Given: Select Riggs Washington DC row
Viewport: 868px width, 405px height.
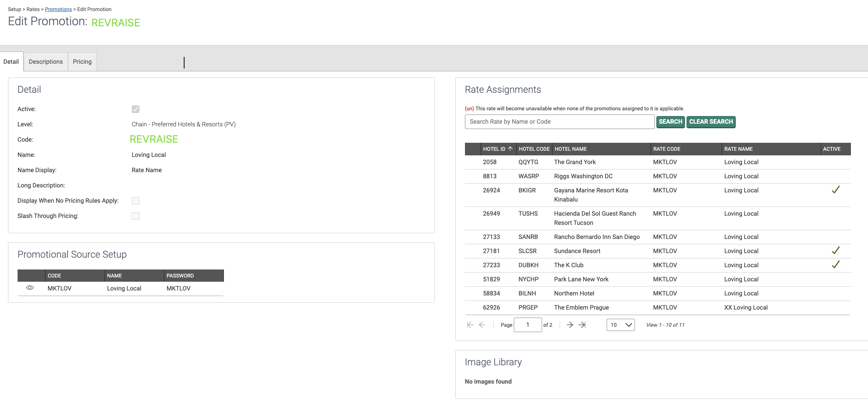Looking at the screenshot, I should [657, 176].
